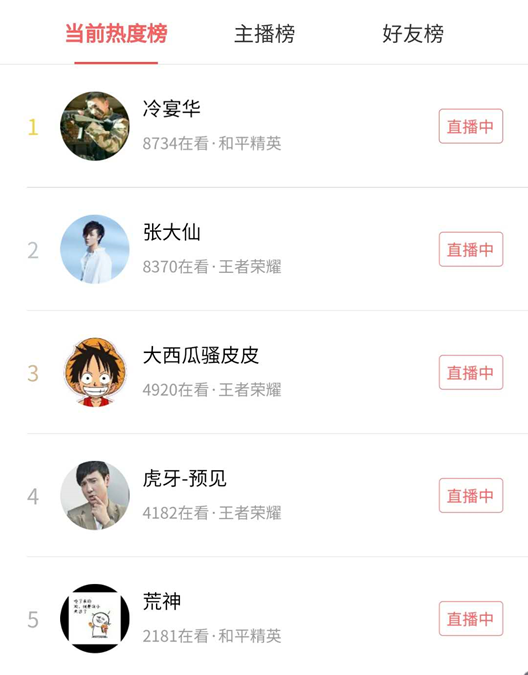Tap the gold rank number 1

click(33, 127)
